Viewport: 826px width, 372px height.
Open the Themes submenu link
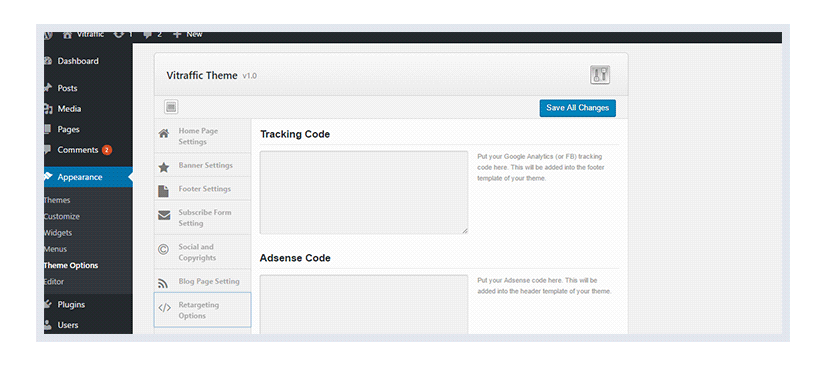pyautogui.click(x=57, y=200)
